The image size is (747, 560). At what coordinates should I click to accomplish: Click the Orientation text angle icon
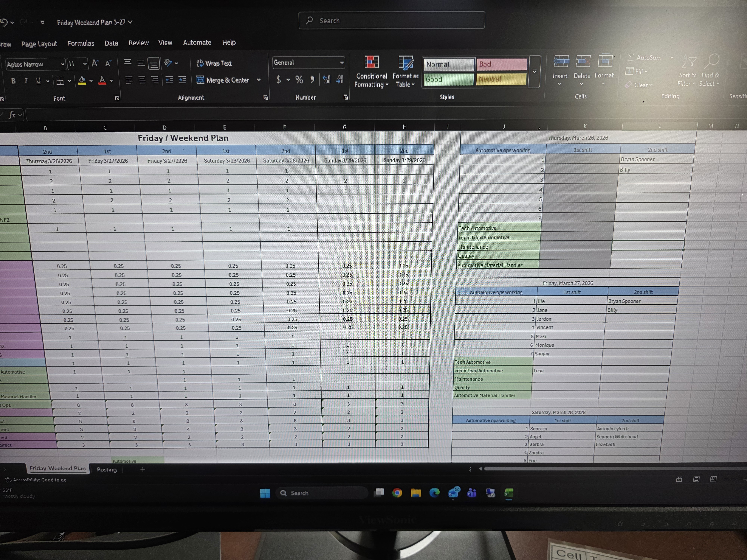[168, 63]
